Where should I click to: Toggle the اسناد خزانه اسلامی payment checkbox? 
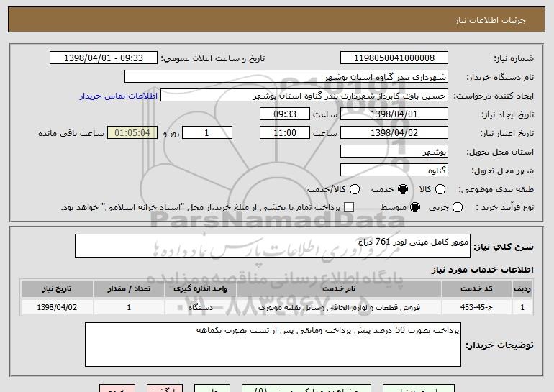(349, 207)
